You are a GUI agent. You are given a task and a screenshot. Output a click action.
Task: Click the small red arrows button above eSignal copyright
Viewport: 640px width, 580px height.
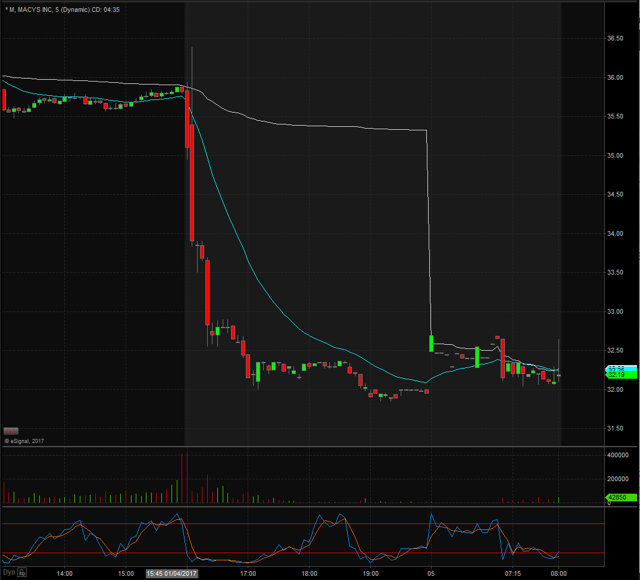[11, 431]
